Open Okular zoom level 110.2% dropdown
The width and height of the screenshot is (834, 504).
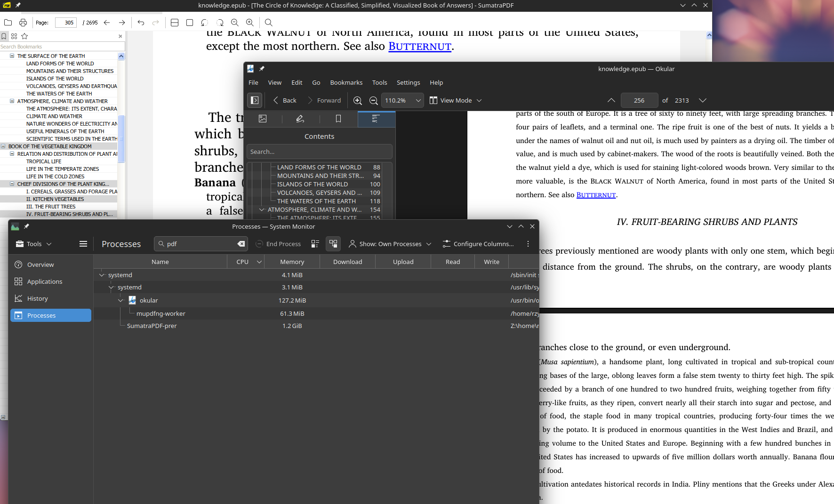tap(402, 100)
